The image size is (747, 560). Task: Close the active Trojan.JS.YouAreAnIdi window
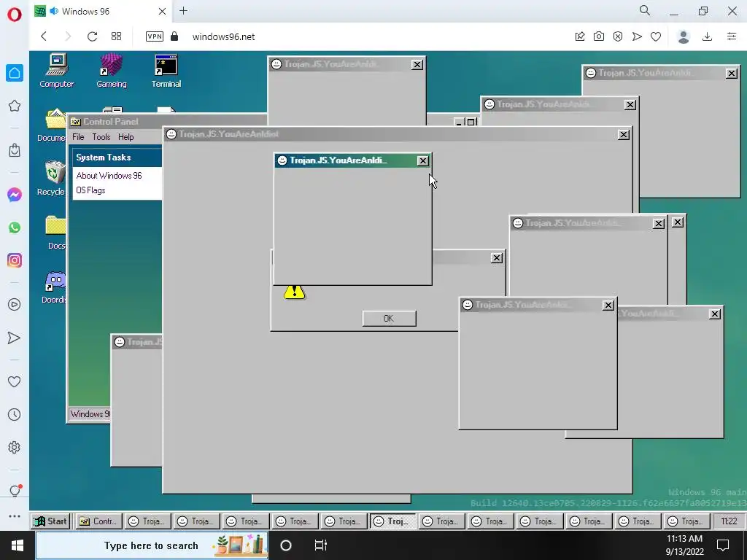point(422,161)
